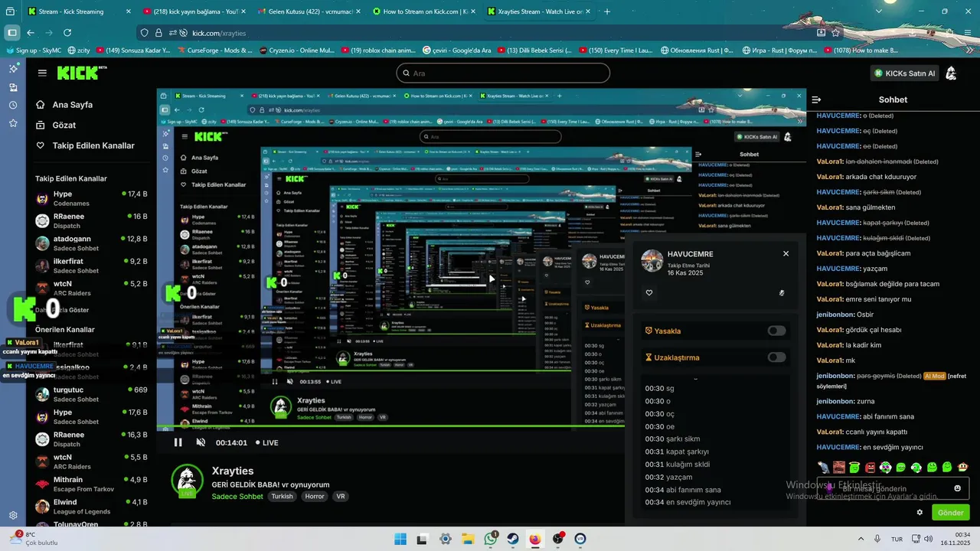Enable the Yasakla ban toggle
This screenshot has width=980, height=551.
[776, 331]
